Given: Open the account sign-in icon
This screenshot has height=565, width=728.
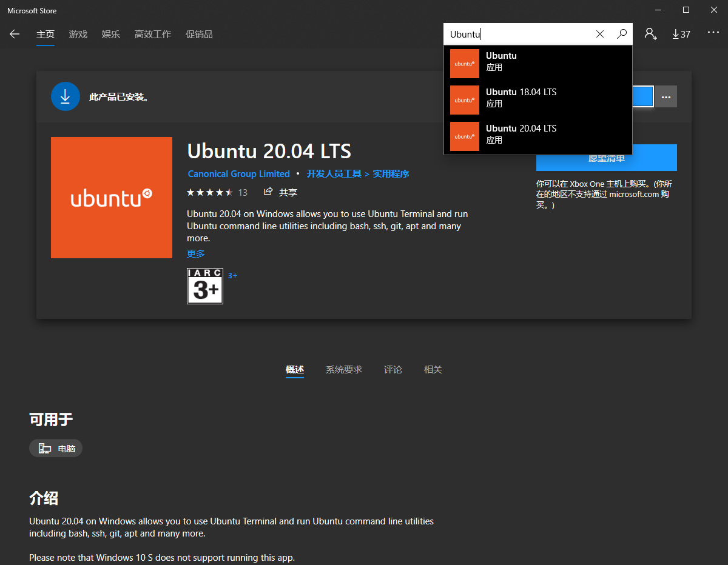Looking at the screenshot, I should point(650,34).
